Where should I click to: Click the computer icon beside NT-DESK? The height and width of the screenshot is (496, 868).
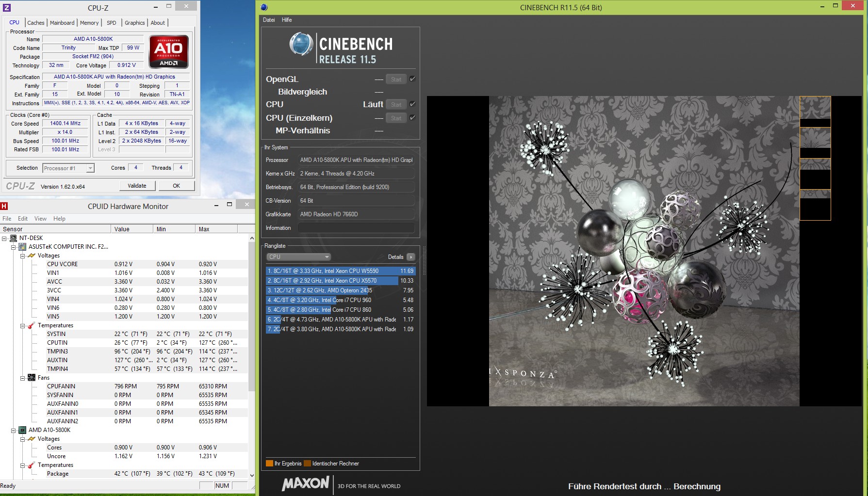point(13,238)
